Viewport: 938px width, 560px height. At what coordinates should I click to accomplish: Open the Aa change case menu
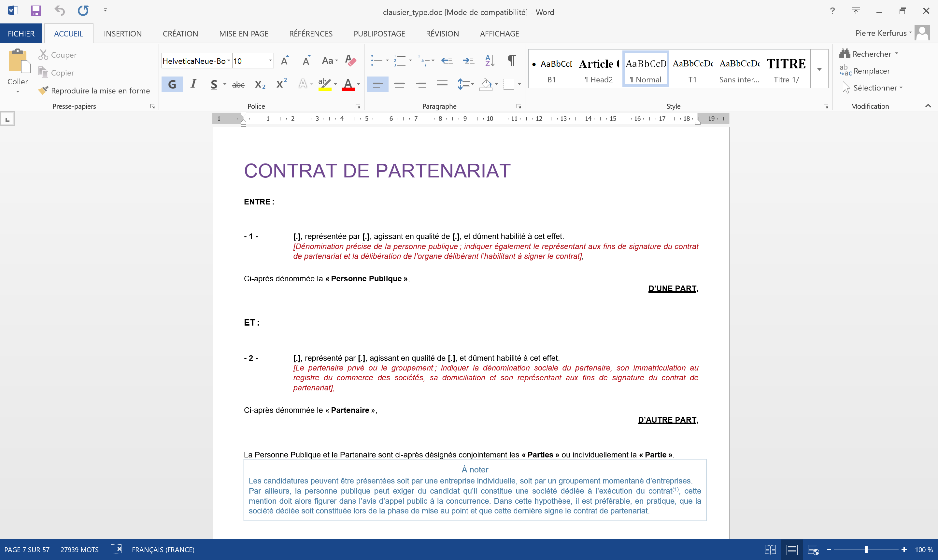(x=330, y=60)
